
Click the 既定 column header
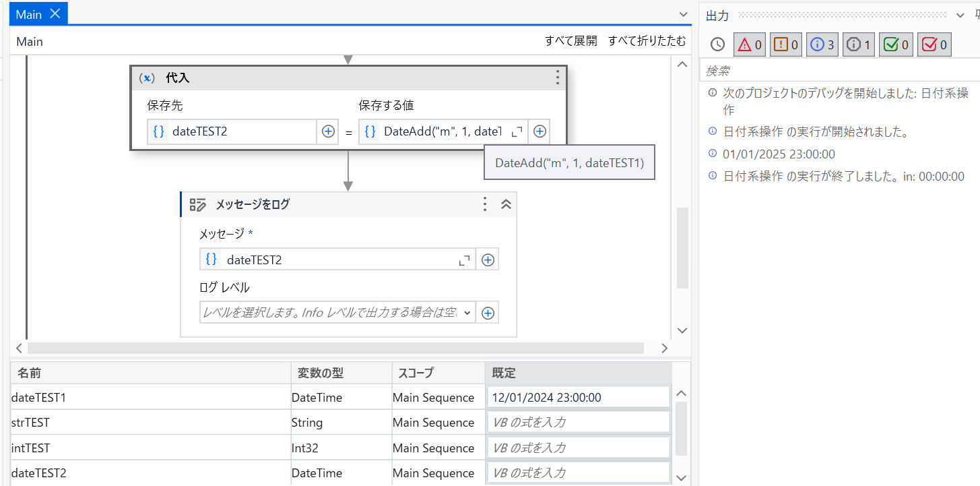click(x=578, y=373)
